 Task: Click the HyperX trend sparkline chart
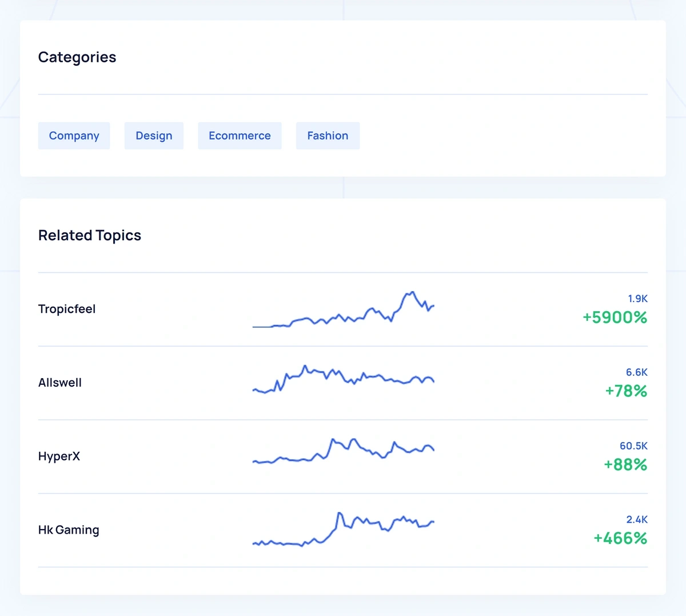coord(343,454)
